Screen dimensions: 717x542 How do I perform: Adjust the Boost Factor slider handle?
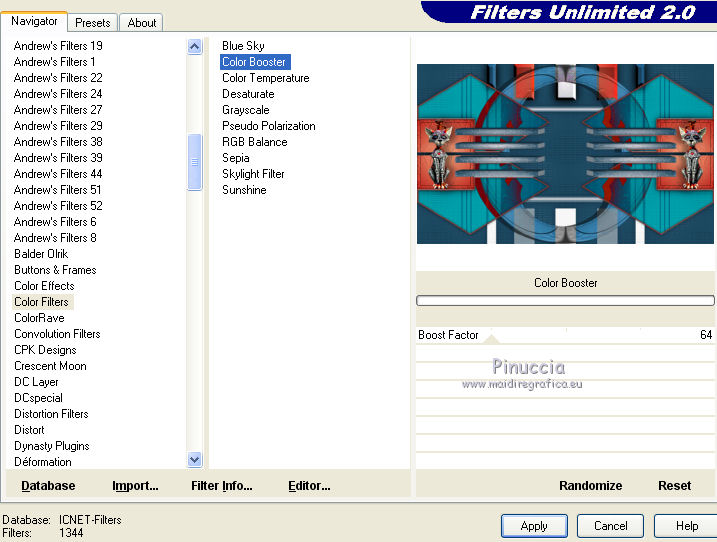[492, 339]
